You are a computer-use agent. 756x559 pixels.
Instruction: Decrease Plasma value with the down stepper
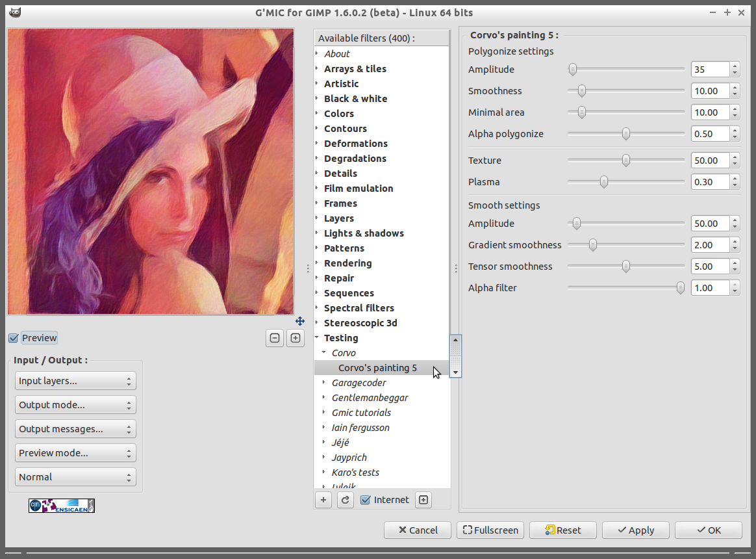click(x=735, y=186)
